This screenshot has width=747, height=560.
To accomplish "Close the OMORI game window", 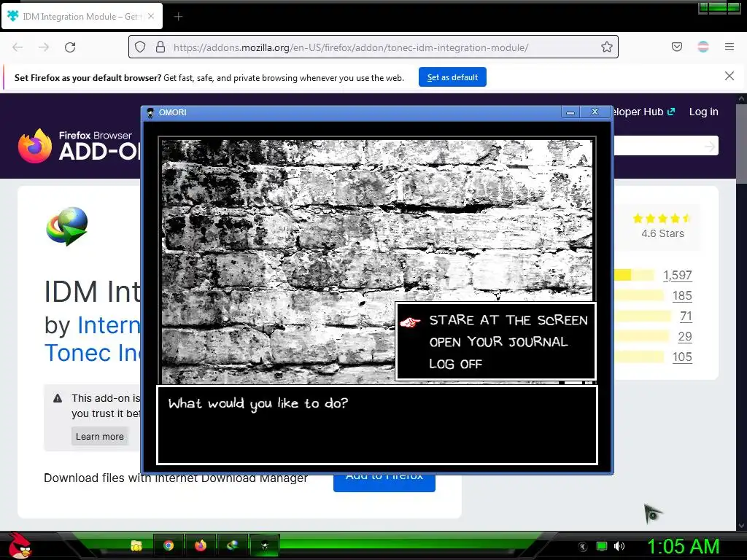I will pyautogui.click(x=595, y=112).
